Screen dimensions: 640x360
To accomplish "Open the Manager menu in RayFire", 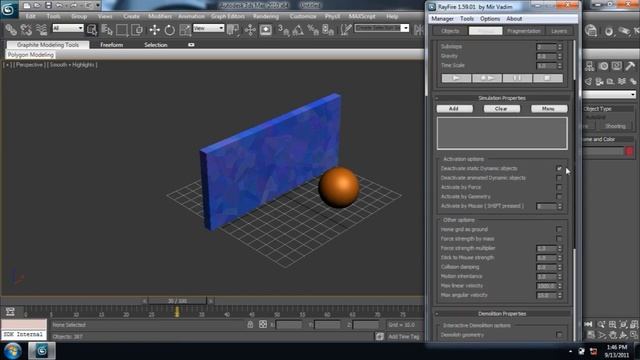I will pyautogui.click(x=442, y=19).
